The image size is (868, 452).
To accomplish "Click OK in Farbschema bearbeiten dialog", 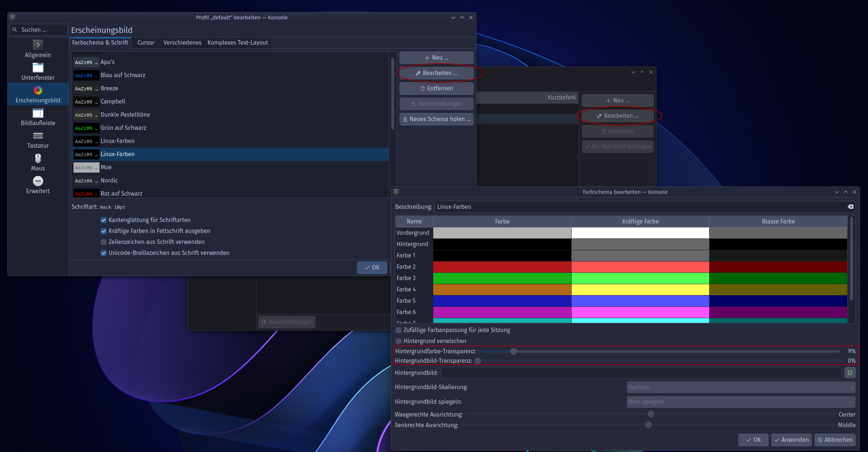I will coord(753,440).
